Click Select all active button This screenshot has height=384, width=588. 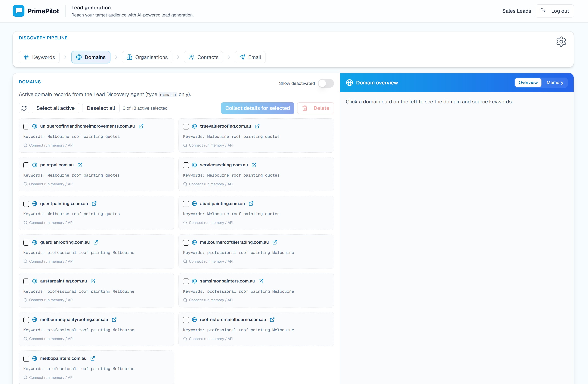[56, 108]
